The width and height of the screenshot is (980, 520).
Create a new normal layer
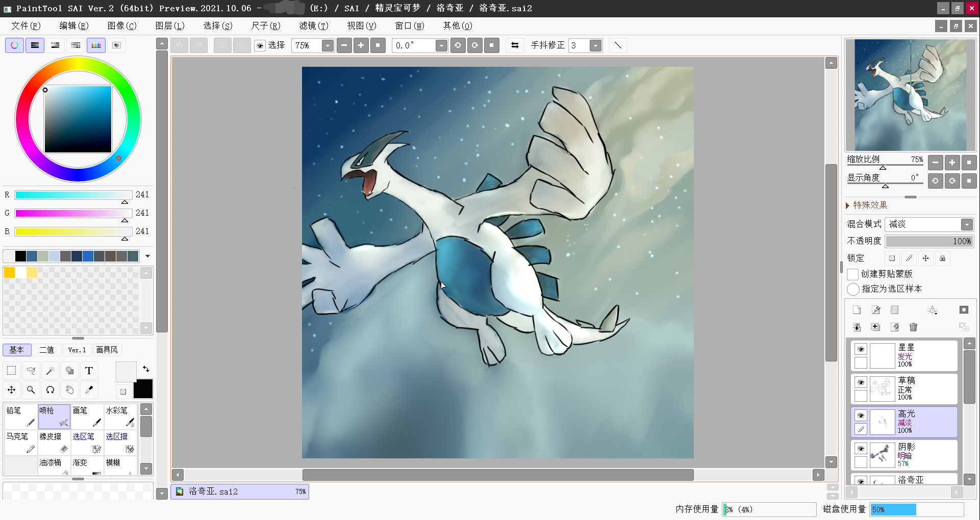857,310
